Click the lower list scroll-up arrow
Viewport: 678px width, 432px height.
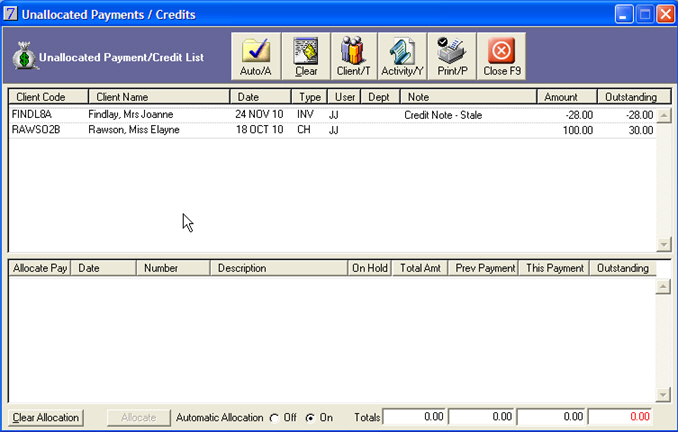[663, 286]
